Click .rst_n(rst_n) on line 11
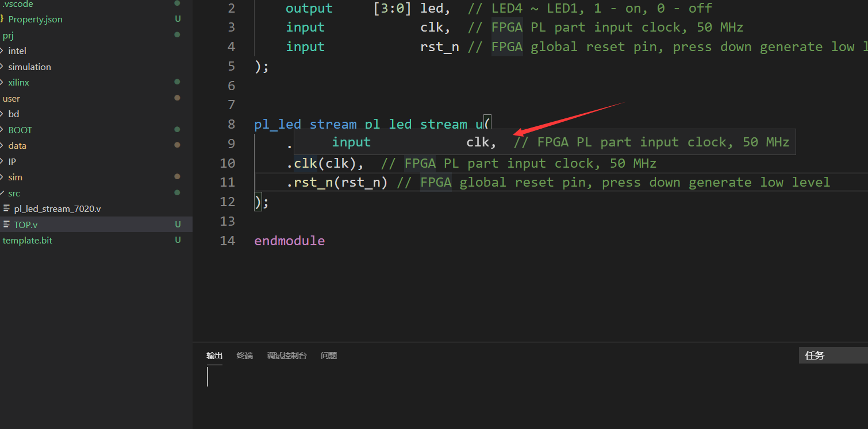The height and width of the screenshot is (429, 868). (x=337, y=183)
